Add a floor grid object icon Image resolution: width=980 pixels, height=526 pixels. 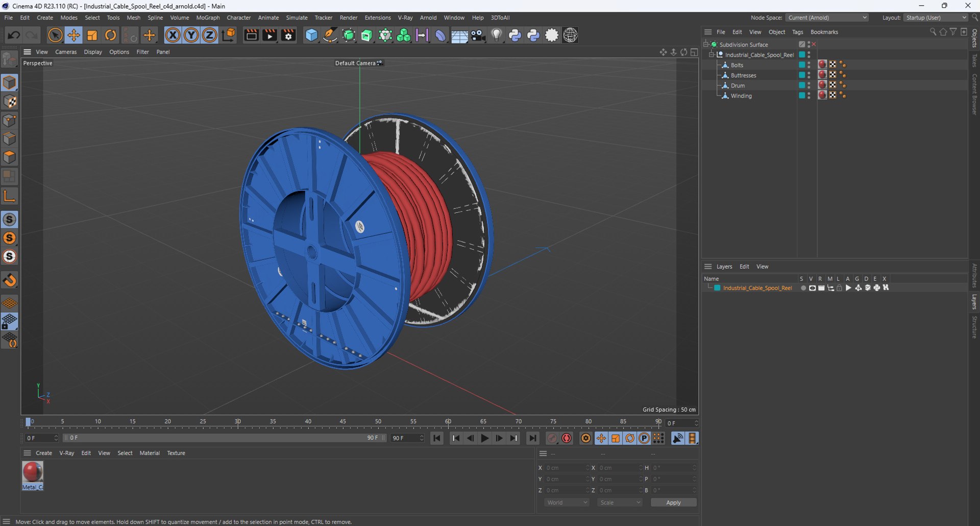coord(459,36)
